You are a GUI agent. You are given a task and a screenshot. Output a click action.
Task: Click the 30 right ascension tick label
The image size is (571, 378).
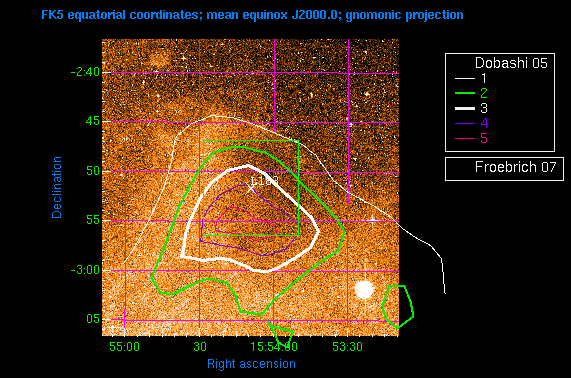click(x=200, y=347)
